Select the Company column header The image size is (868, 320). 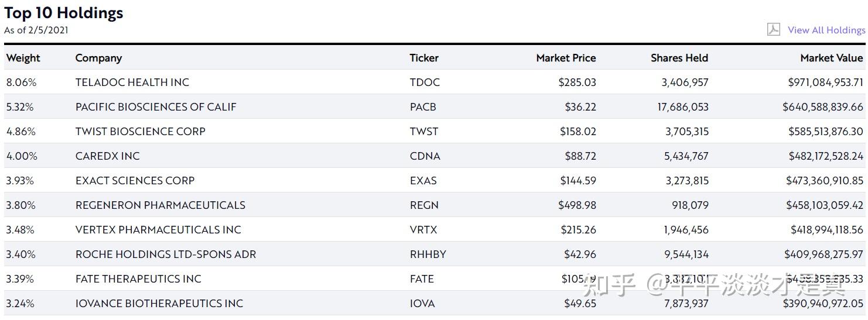point(98,58)
